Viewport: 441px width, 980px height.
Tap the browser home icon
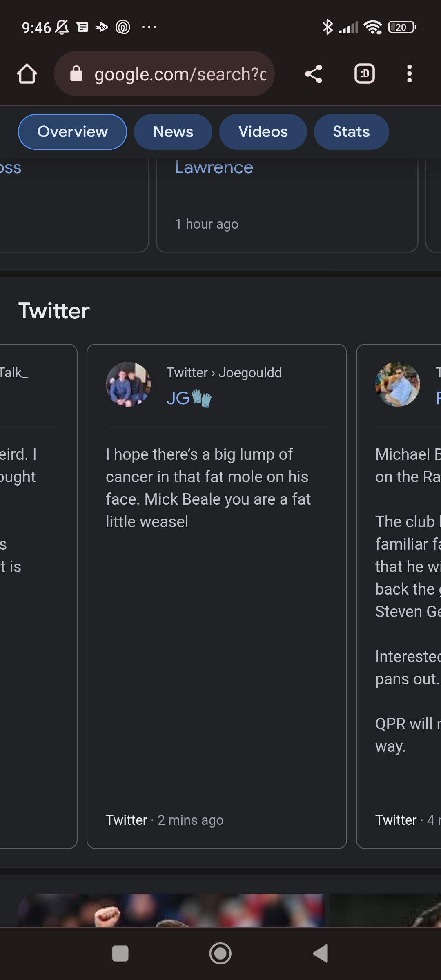tap(27, 74)
